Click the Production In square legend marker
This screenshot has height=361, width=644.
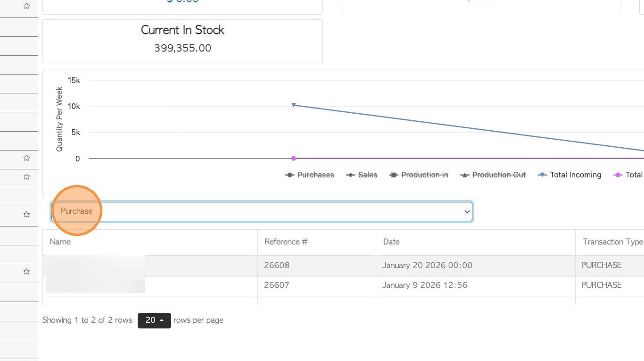[x=394, y=175]
